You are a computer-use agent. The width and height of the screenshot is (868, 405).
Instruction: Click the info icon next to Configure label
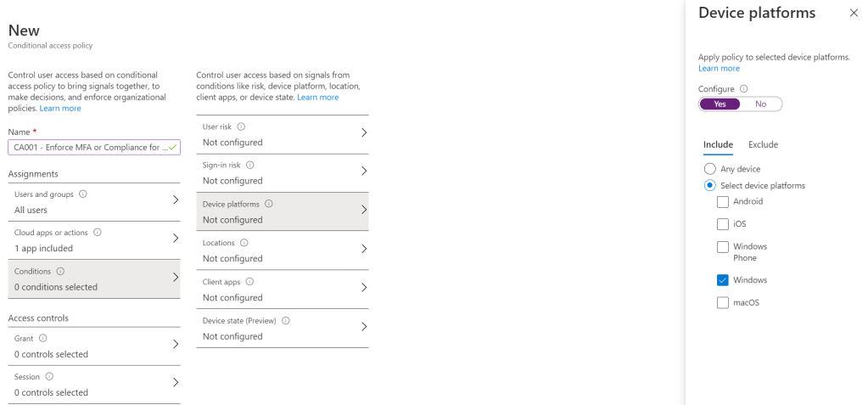pyautogui.click(x=744, y=88)
